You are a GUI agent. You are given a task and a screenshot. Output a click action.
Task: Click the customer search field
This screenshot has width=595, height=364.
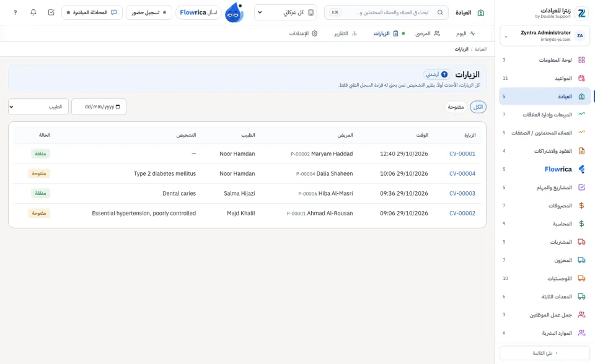tap(386, 12)
